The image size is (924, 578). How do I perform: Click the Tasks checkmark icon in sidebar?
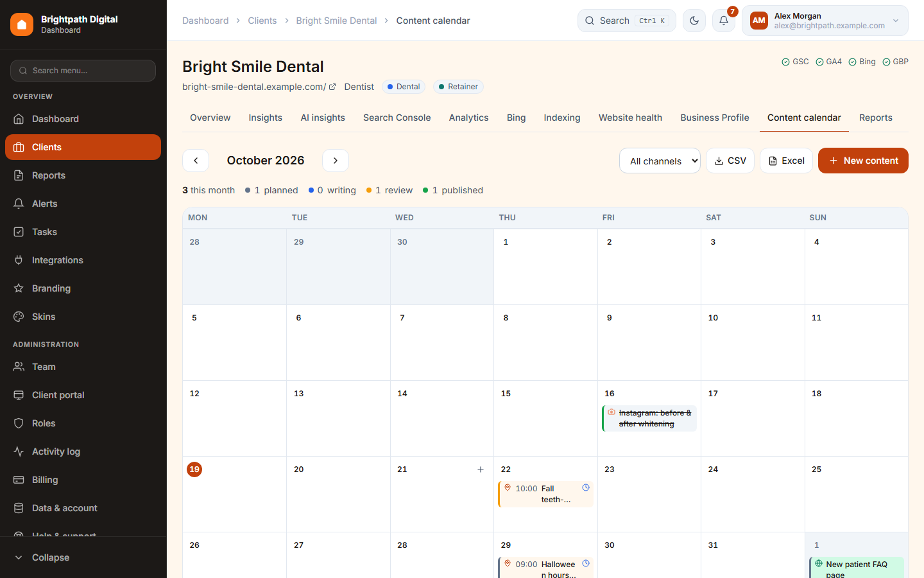point(19,232)
